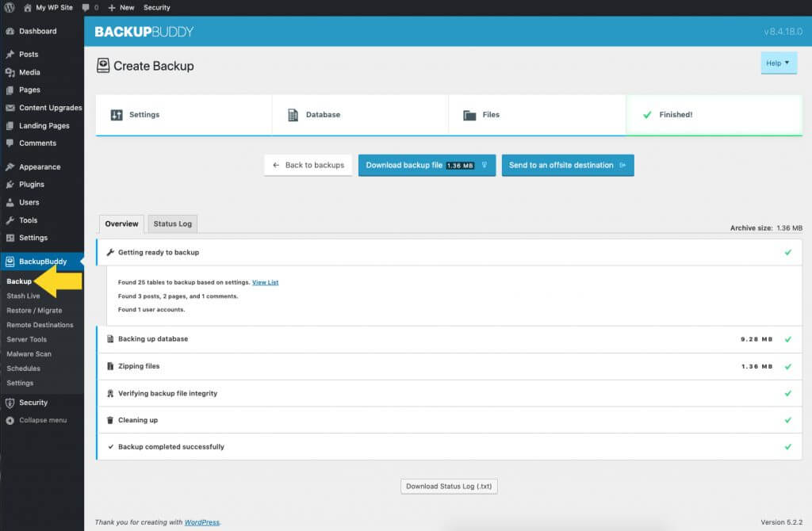Click the Posts pushpin icon
Viewport: 812px width, 531px height.
click(10, 55)
